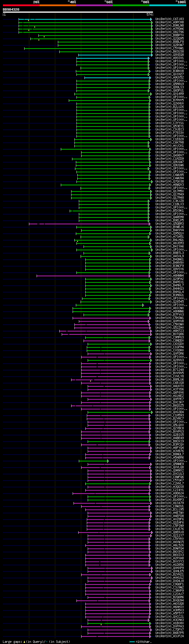Open hit UniRef100_Q014M9
Viewport: 189px width, 644px height.
pyautogui.click(x=170, y=94)
